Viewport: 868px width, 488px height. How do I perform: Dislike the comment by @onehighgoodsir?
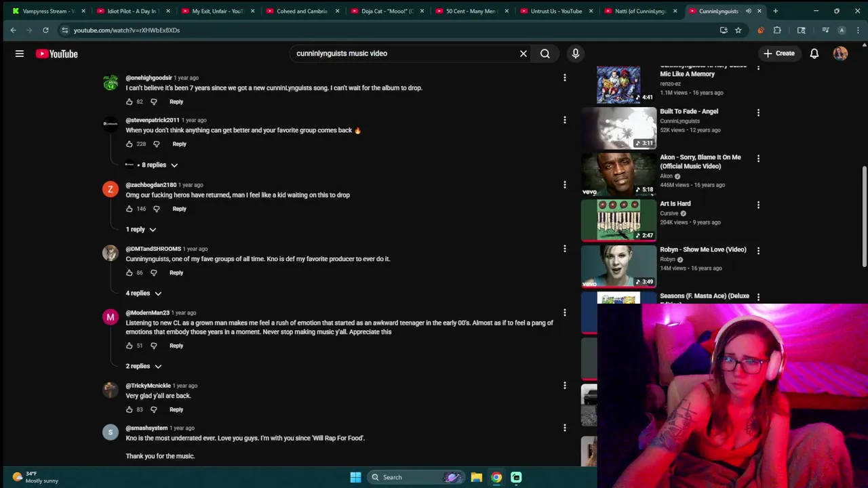click(153, 102)
